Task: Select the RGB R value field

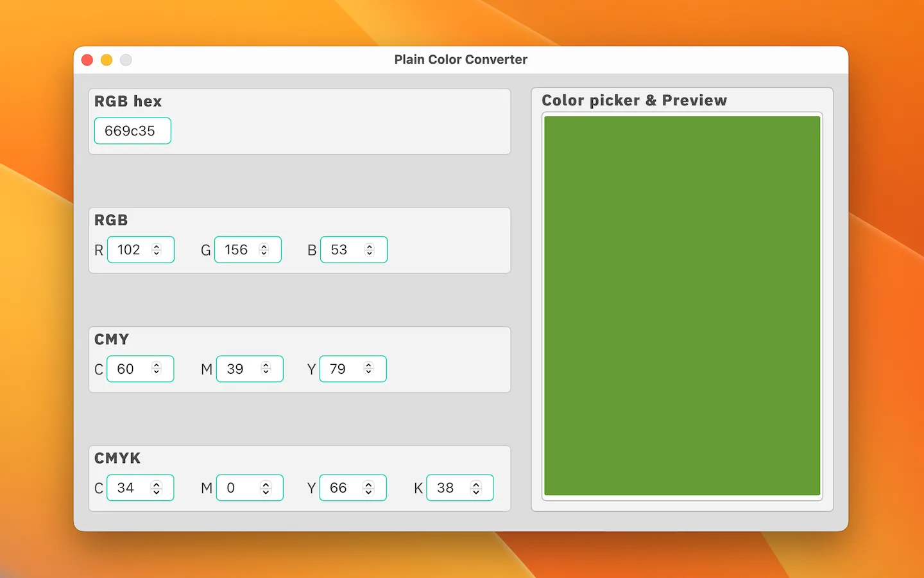Action: (141, 250)
